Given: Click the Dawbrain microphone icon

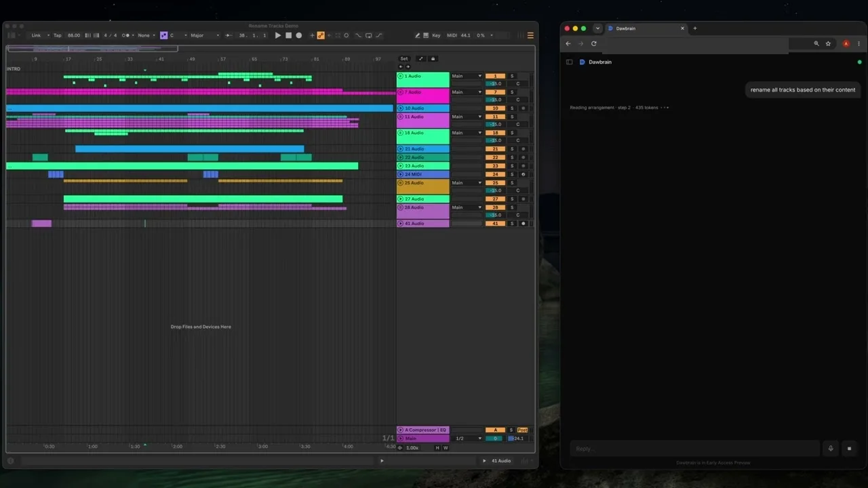Looking at the screenshot, I should pos(831,448).
